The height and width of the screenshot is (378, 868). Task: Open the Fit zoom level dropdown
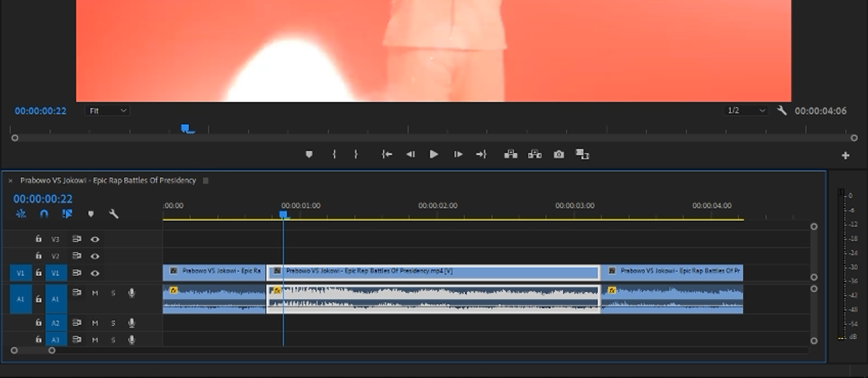point(107,110)
